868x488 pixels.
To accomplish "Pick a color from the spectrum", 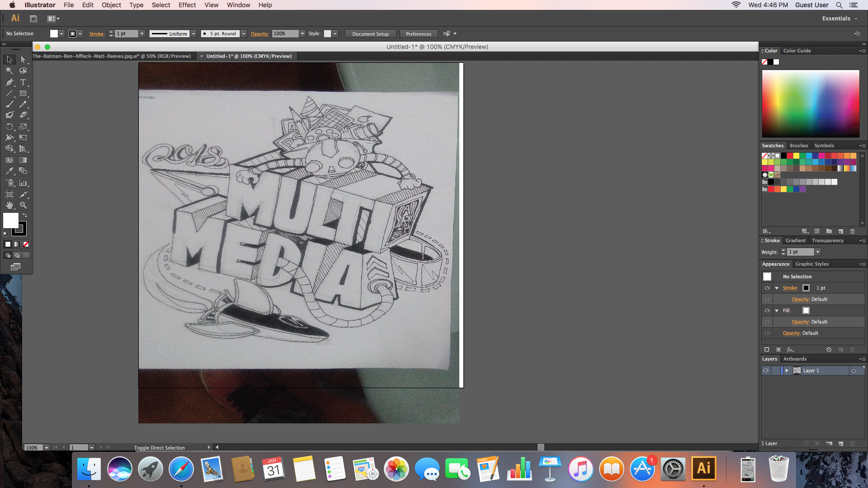I will 811,103.
